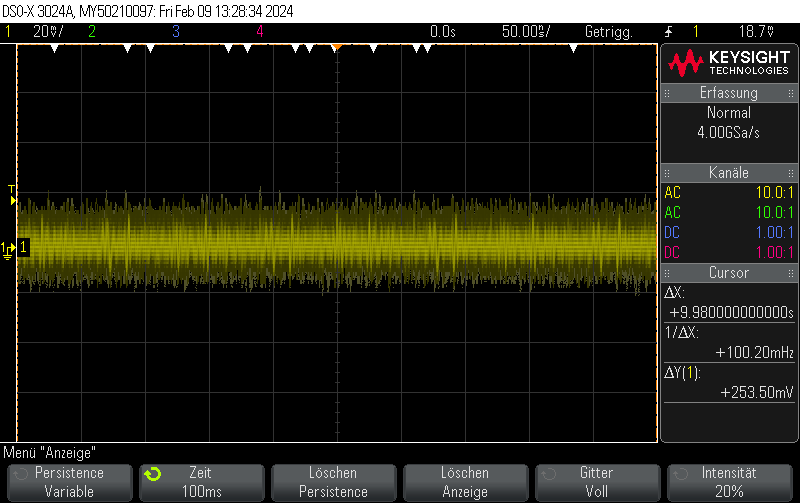Open the Gitter Voll grid softkey
The width and height of the screenshot is (800, 503).
coord(597,482)
